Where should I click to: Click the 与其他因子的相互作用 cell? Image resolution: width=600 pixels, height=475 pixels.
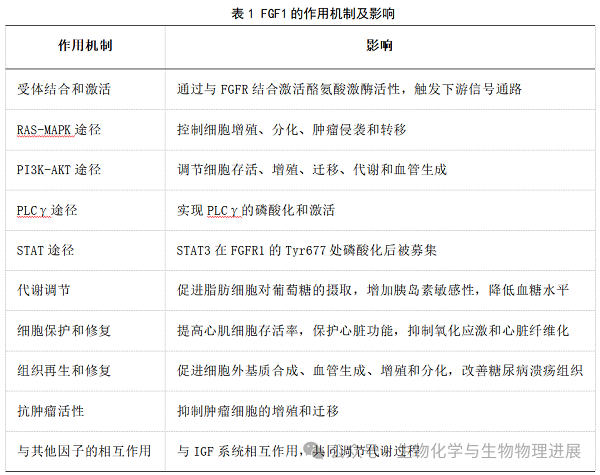pyautogui.click(x=84, y=451)
